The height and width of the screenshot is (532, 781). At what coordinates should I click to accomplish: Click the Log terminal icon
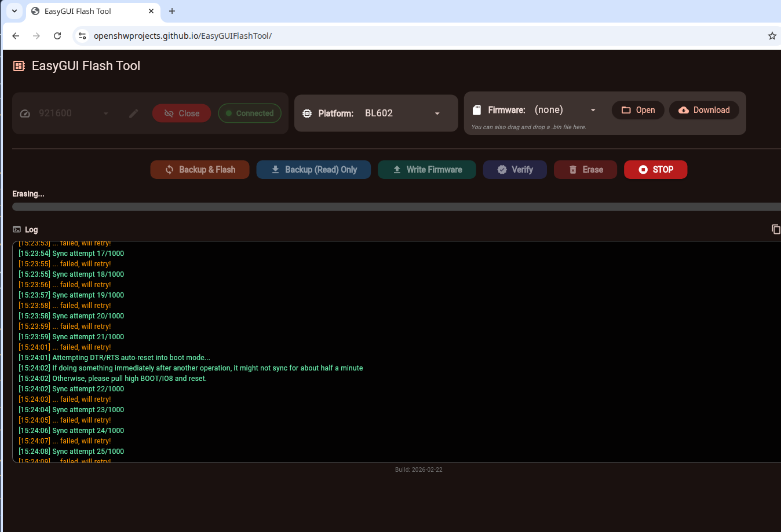pos(17,230)
